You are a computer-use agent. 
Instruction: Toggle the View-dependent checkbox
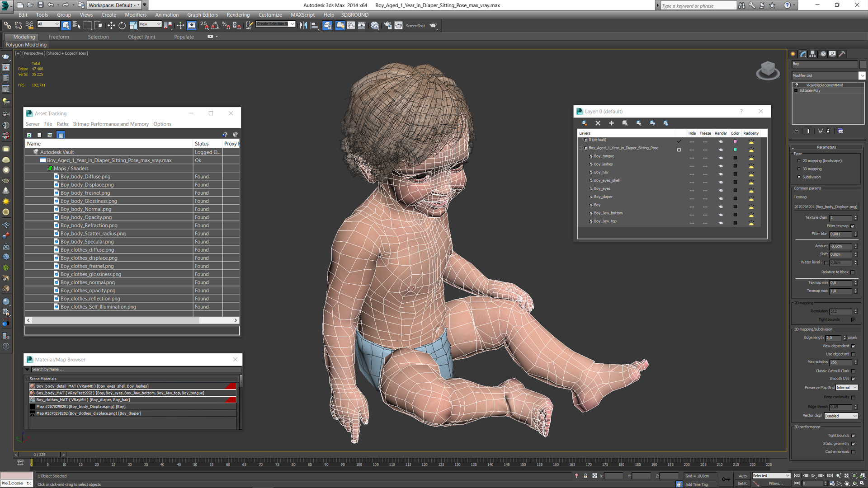(853, 346)
